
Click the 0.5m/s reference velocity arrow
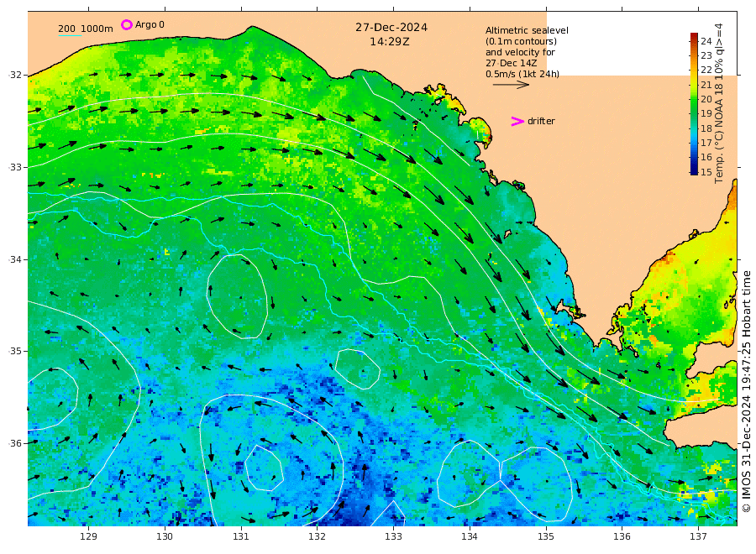click(x=511, y=85)
